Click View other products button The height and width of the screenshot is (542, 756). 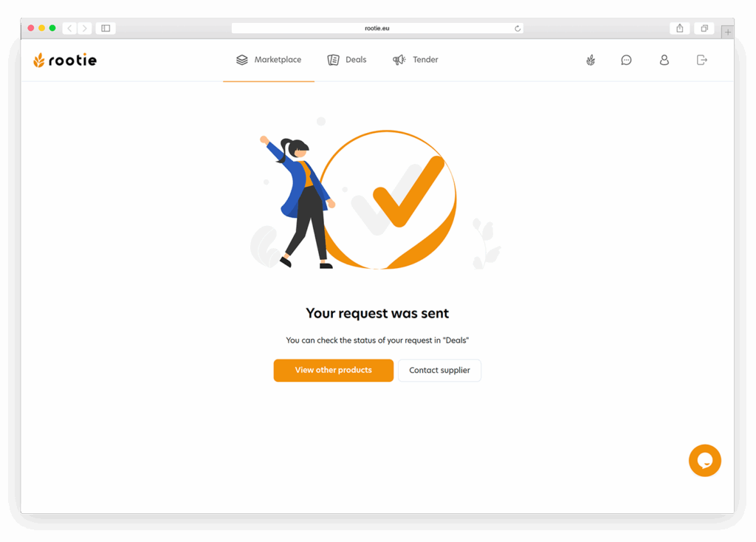(x=334, y=371)
